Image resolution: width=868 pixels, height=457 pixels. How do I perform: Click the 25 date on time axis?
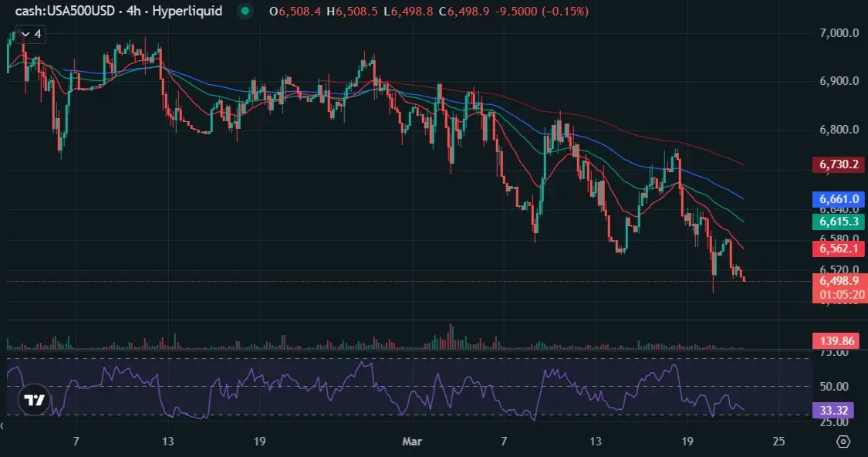(x=778, y=442)
